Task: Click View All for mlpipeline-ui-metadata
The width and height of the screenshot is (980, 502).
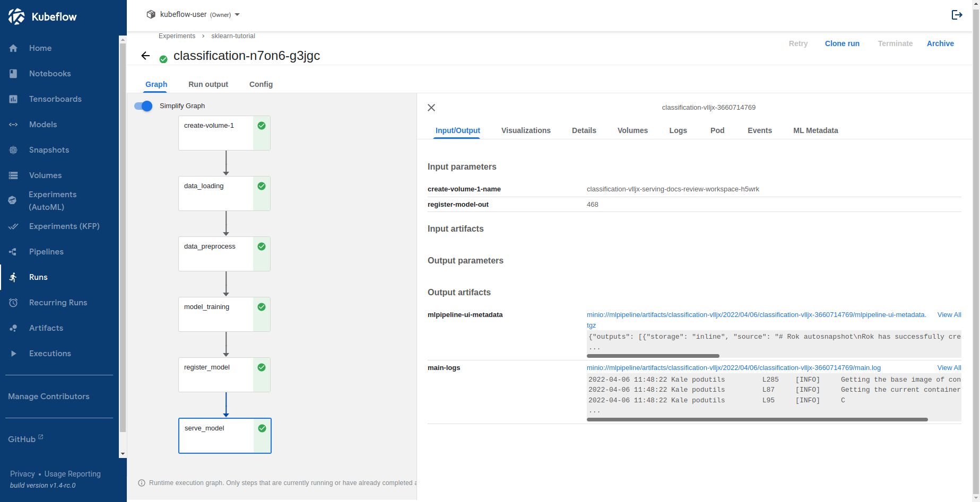Action: pyautogui.click(x=949, y=315)
